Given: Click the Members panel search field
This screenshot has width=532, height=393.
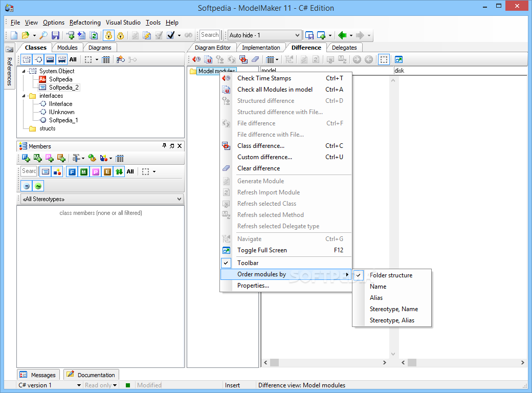Looking at the screenshot, I should pyautogui.click(x=29, y=171).
